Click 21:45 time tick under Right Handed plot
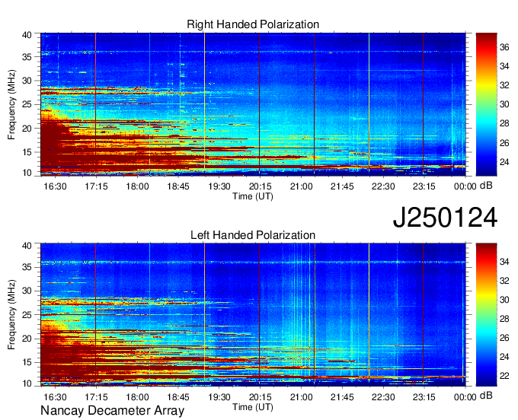 click(342, 186)
